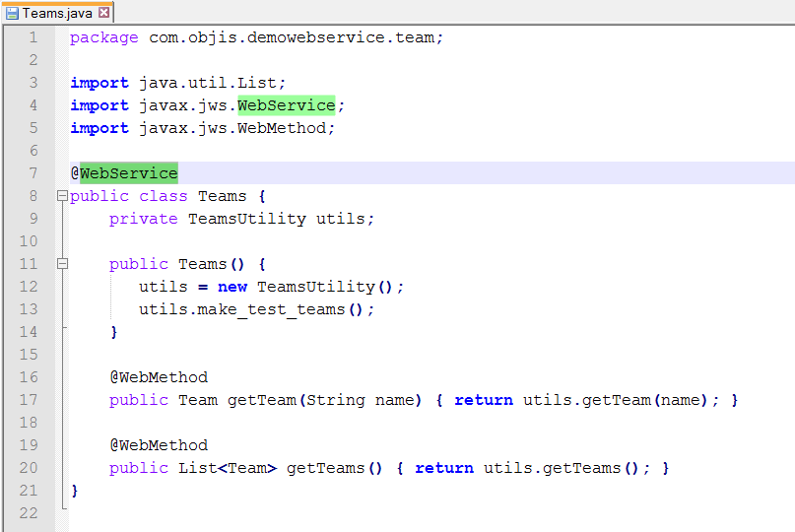This screenshot has height=532, width=795.
Task: Click the blue save-state icon on the Teams.java tab
Action: [x=12, y=12]
